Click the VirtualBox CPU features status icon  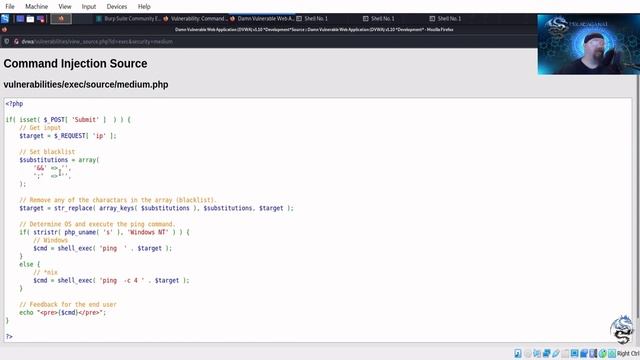(x=593, y=353)
